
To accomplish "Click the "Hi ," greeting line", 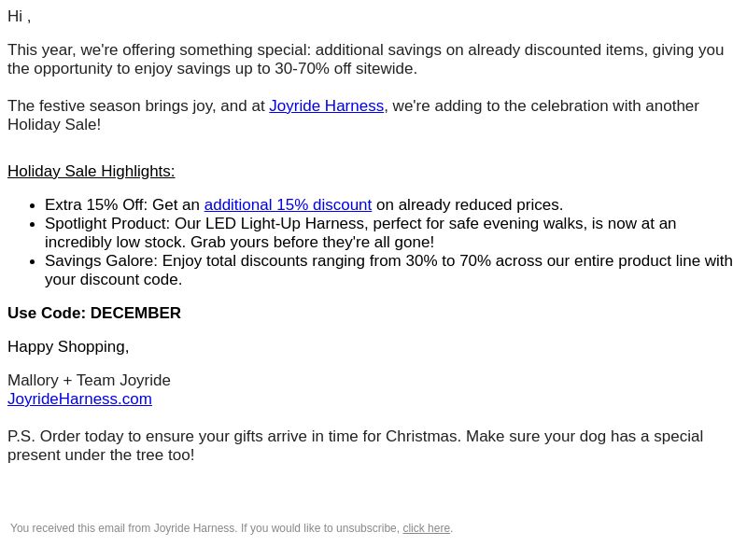I will click(19, 16).
